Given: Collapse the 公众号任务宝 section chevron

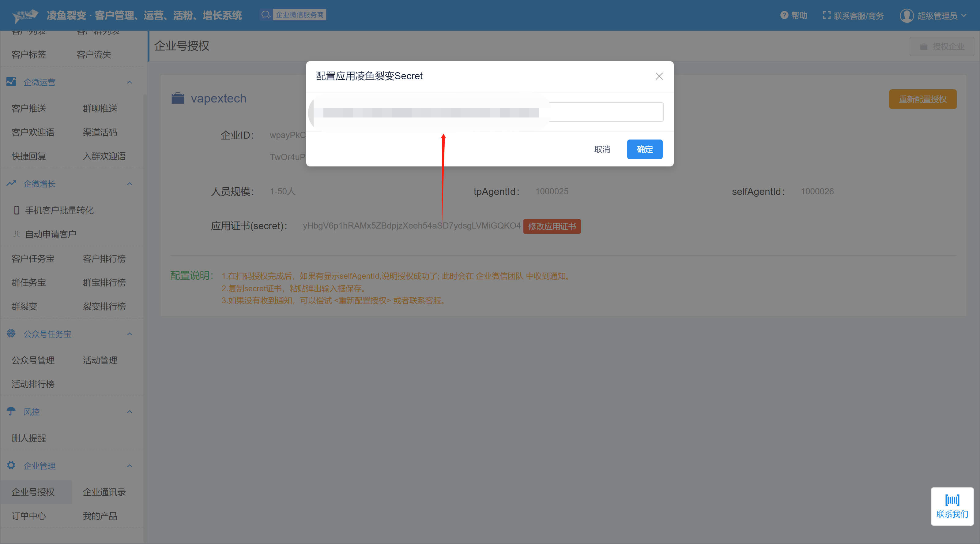Looking at the screenshot, I should (x=129, y=334).
